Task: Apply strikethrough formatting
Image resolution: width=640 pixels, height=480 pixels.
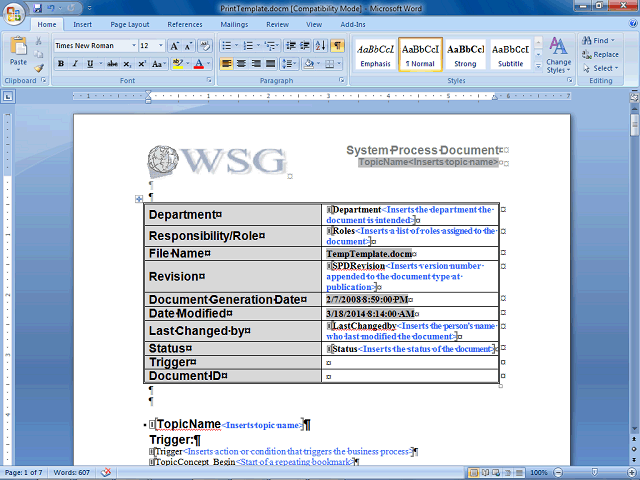Action: coord(112,64)
